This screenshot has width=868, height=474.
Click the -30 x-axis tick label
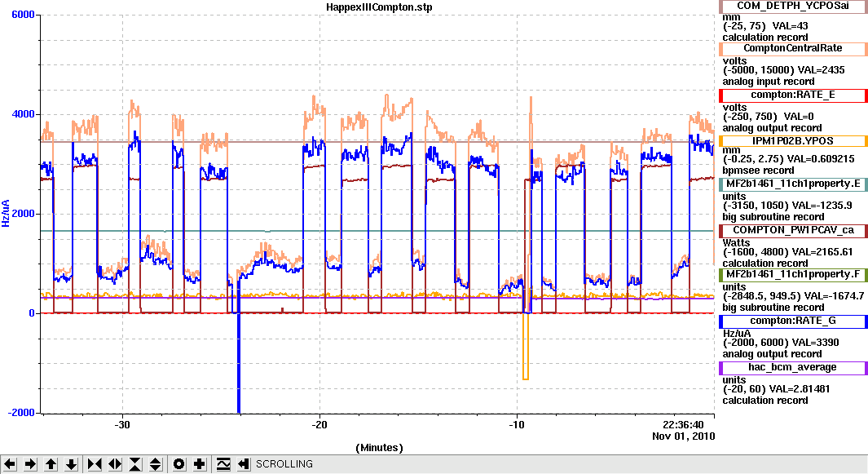click(121, 425)
